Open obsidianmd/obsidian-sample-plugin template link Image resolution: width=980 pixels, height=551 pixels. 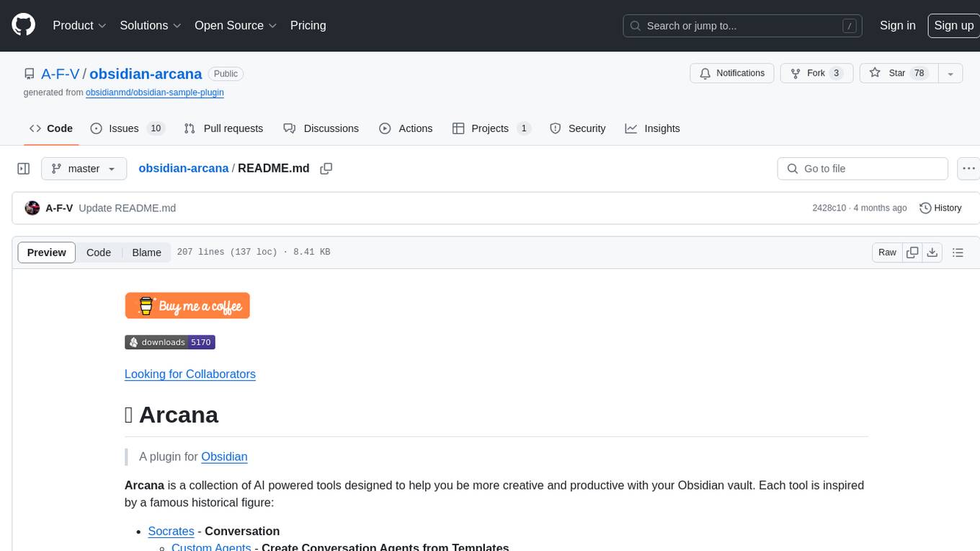point(155,92)
